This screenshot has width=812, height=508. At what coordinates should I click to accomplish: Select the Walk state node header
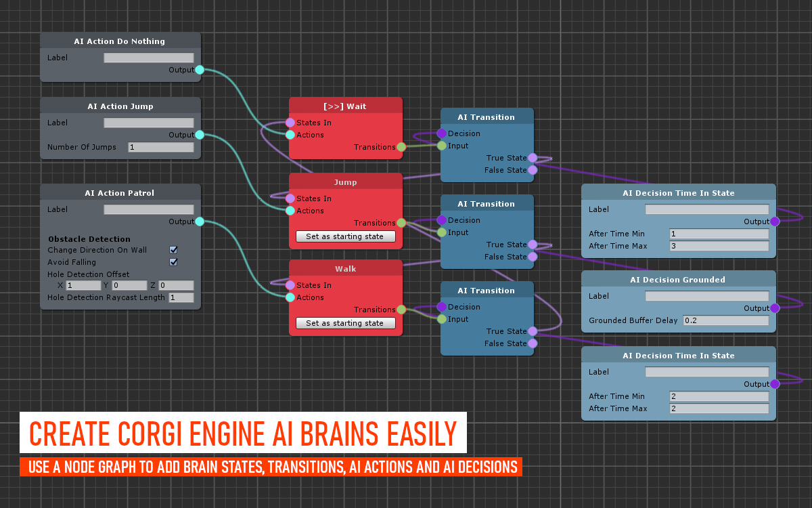[x=346, y=269]
